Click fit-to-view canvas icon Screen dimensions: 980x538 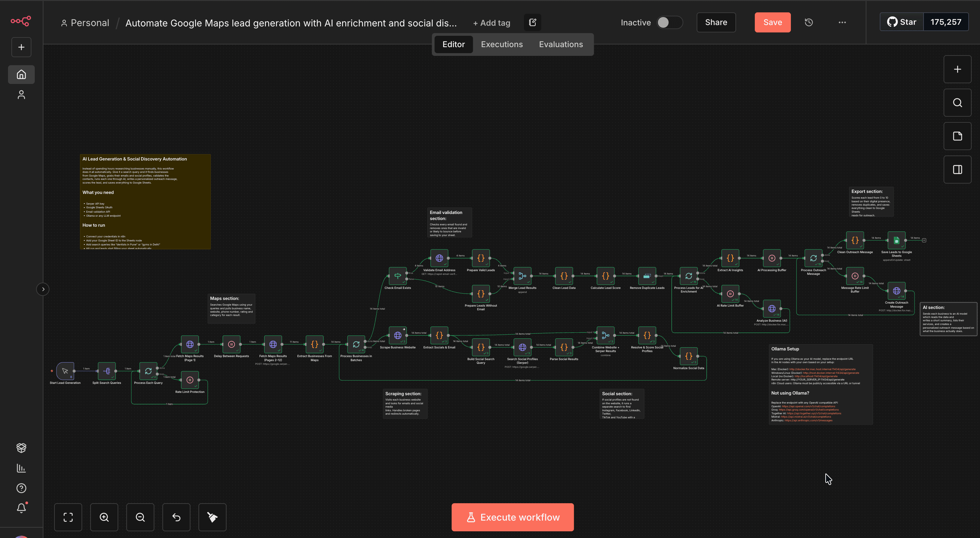pyautogui.click(x=68, y=517)
